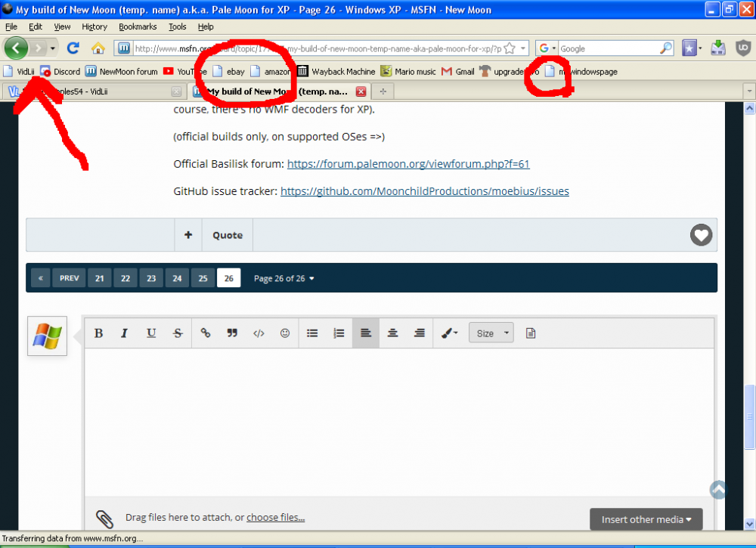Open the Size dropdown in editor
This screenshot has width=756, height=548.
tap(491, 333)
